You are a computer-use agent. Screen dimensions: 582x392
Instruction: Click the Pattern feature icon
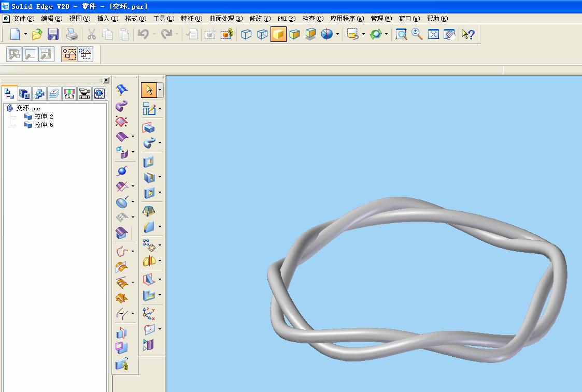point(149,245)
